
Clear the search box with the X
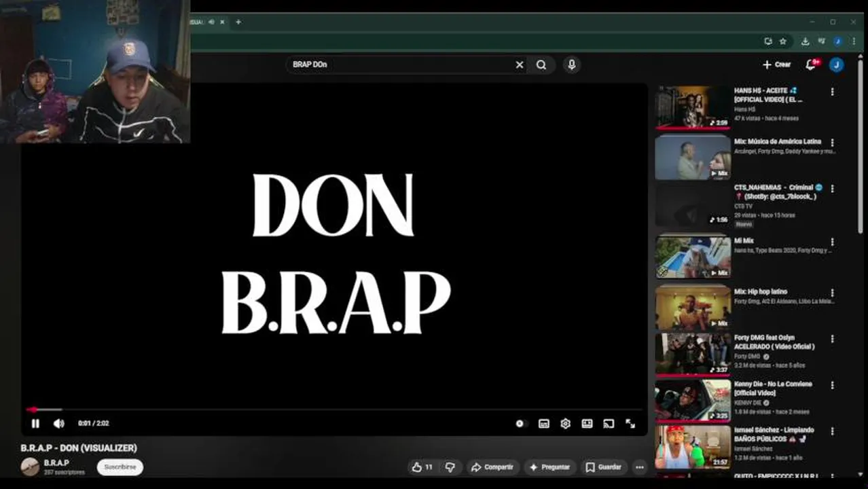[520, 65]
